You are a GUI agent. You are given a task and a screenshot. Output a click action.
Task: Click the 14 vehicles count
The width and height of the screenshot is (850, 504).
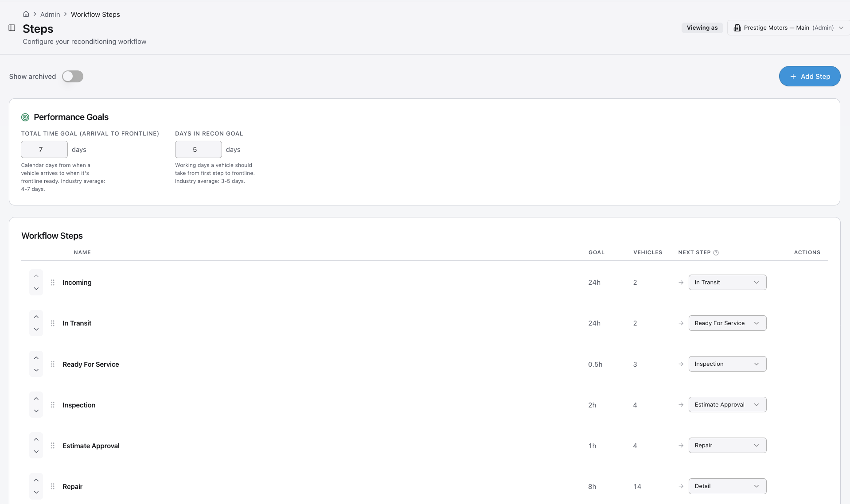pos(637,487)
